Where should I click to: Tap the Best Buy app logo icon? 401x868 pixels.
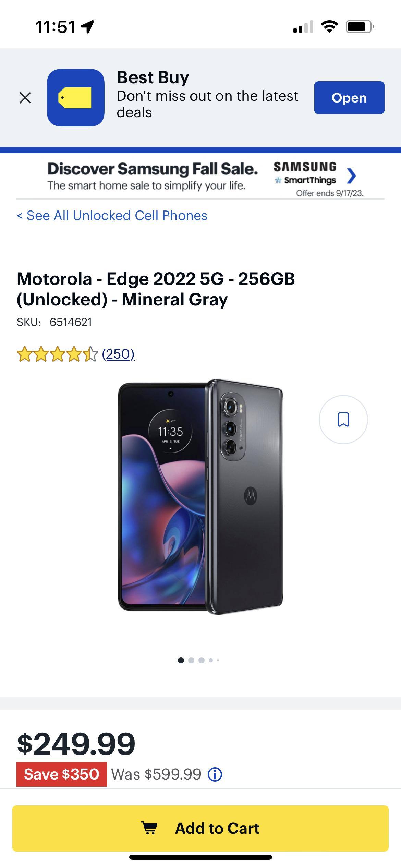(76, 98)
